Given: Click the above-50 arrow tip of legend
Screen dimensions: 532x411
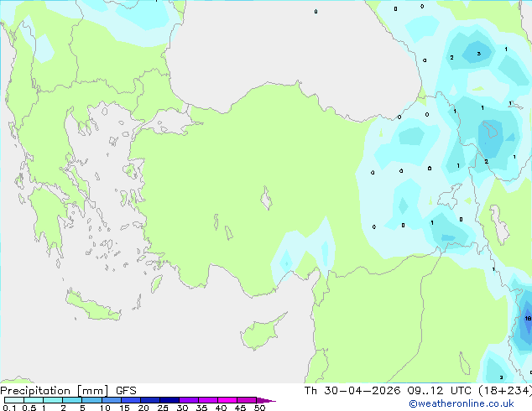Looking at the screenshot, I should (x=266, y=400).
